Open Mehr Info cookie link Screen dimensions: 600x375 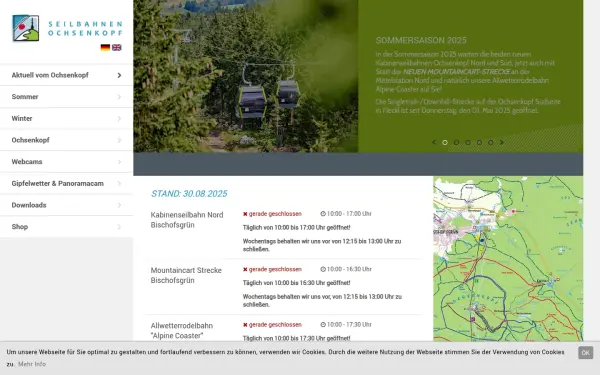[32, 364]
